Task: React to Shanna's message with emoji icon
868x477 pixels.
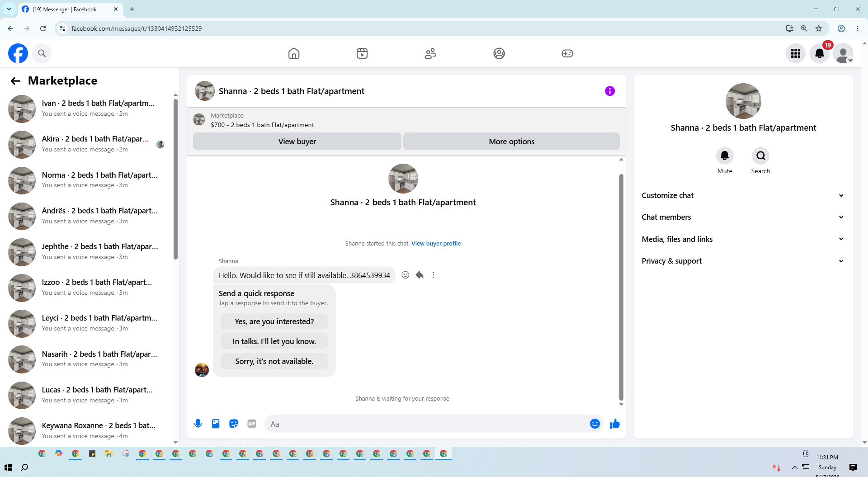Action: coord(406,275)
